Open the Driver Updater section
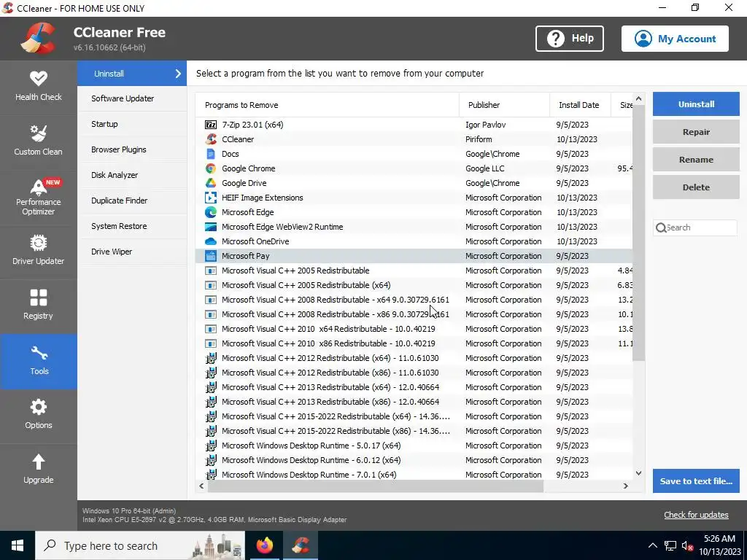747x560 pixels. [38, 252]
